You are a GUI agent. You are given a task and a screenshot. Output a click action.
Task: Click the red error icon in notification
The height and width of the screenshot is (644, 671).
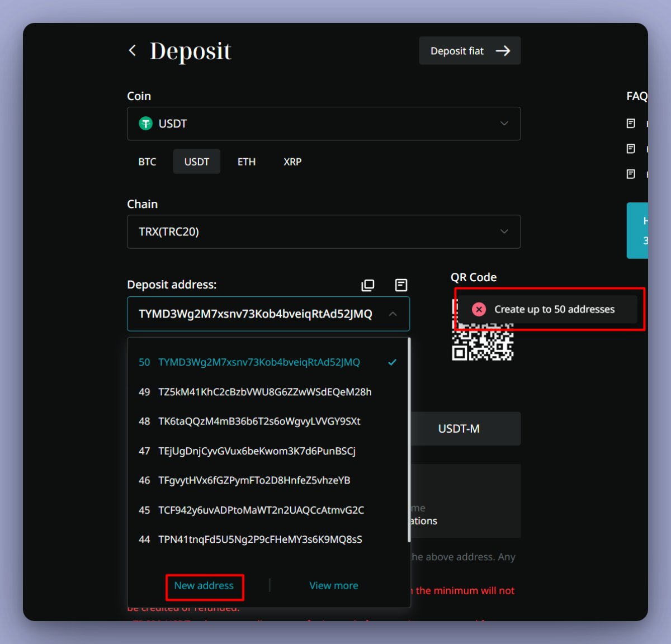click(x=479, y=310)
